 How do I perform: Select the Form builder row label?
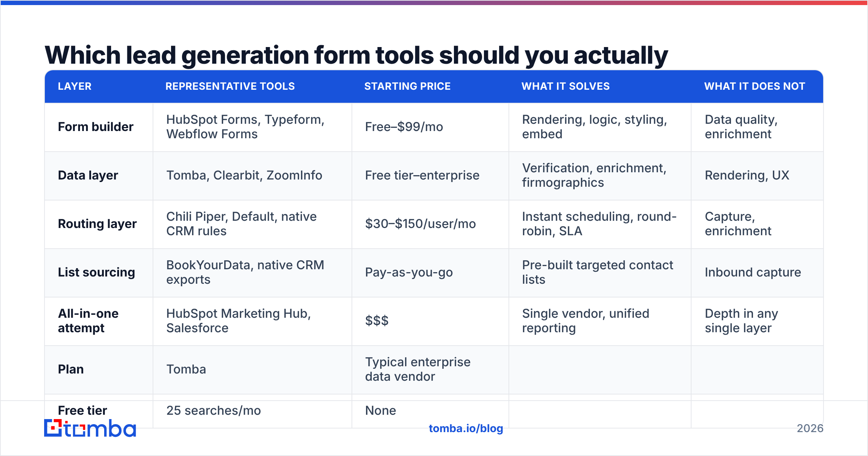(x=95, y=127)
